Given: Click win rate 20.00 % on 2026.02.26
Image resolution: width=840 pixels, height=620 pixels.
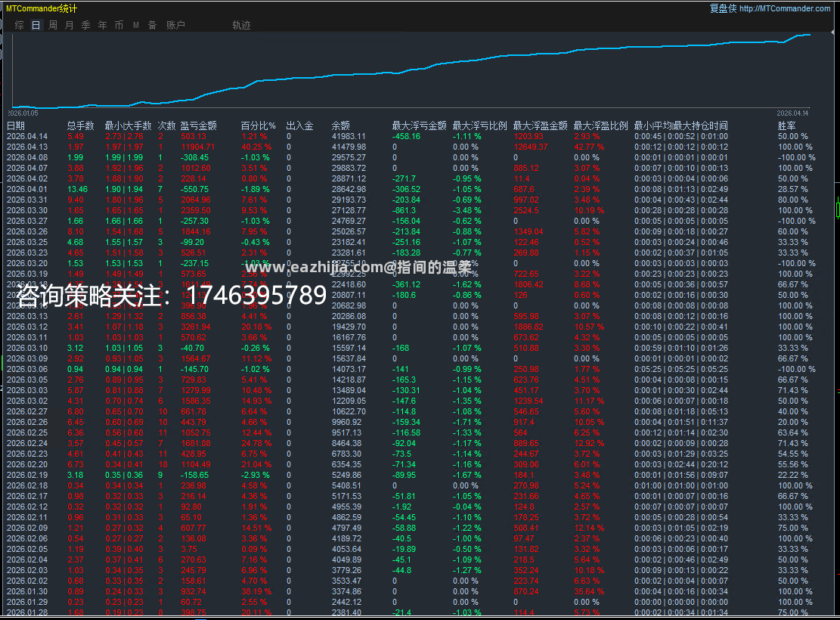Looking at the screenshot, I should coord(793,422).
